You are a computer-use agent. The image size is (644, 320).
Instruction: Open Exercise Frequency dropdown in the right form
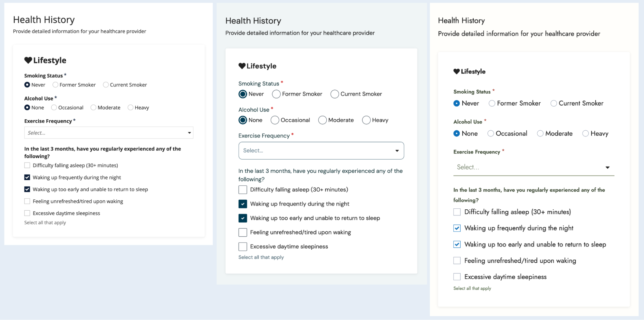pos(534,167)
